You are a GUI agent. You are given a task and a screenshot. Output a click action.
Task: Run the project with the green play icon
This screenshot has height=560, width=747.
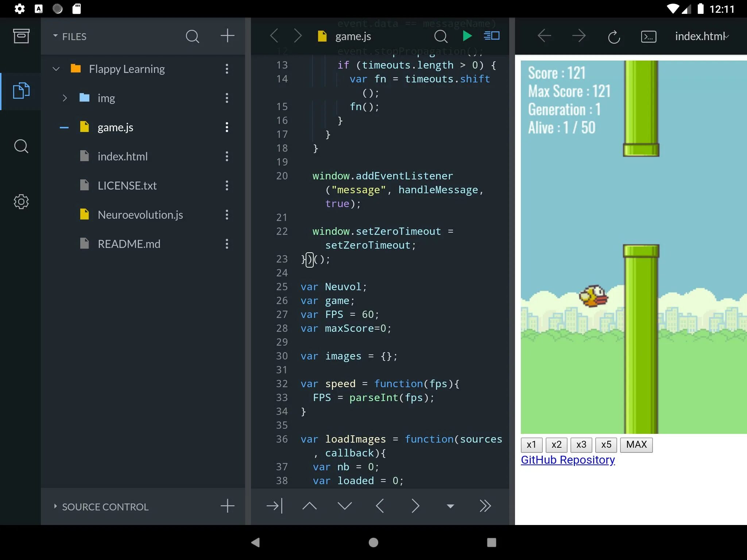(467, 36)
